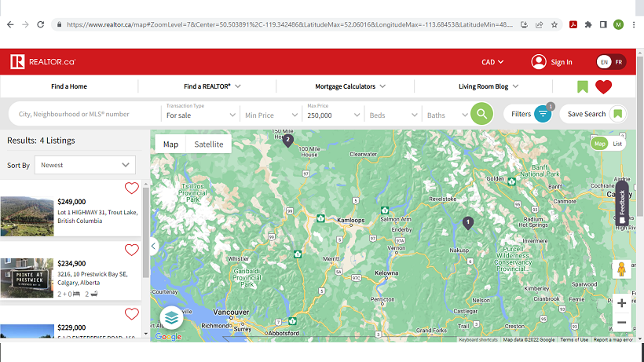
Task: Open Trout Lake listing thumbnail
Action: (27, 216)
